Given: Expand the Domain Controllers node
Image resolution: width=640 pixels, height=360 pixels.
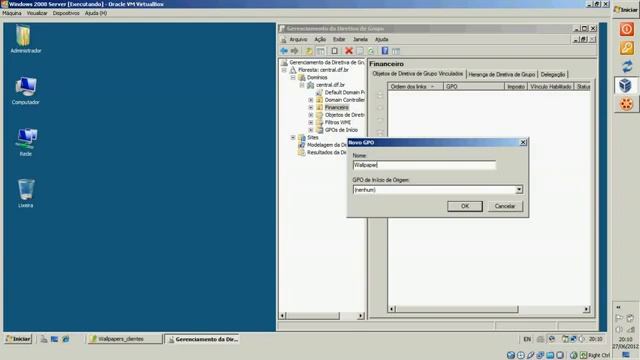Looking at the screenshot, I should (311, 100).
